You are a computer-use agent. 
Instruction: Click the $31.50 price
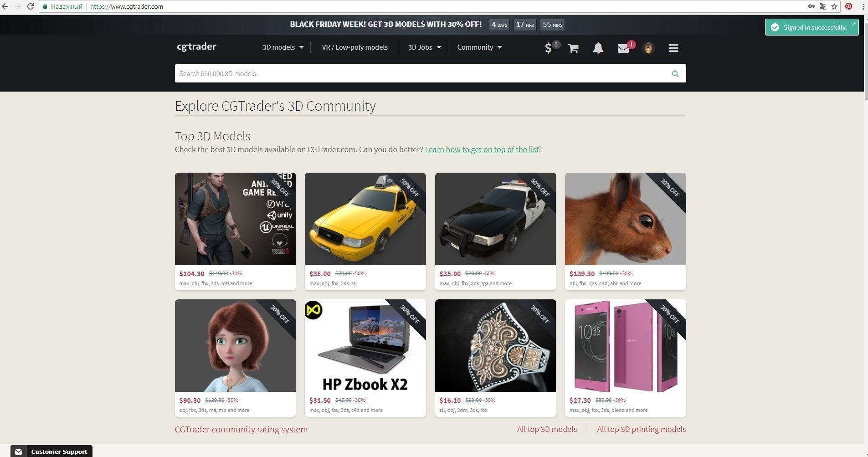click(x=320, y=401)
